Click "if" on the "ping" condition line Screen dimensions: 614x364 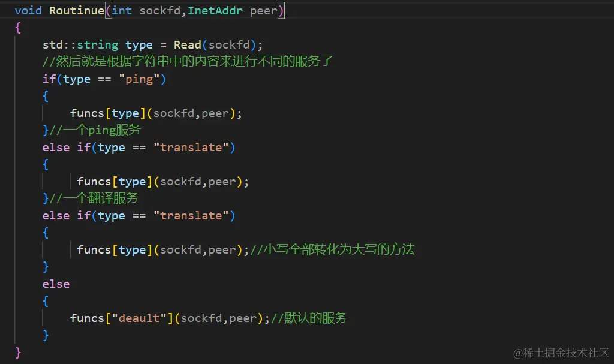pyautogui.click(x=49, y=79)
